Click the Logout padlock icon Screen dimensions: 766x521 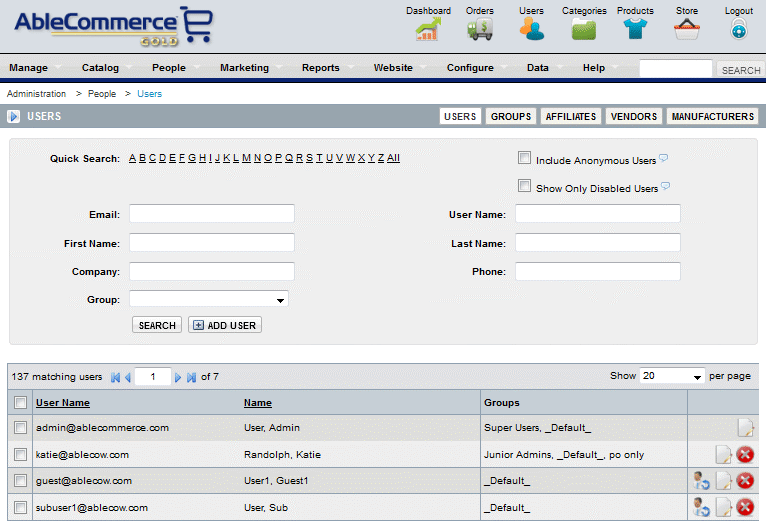click(x=739, y=29)
